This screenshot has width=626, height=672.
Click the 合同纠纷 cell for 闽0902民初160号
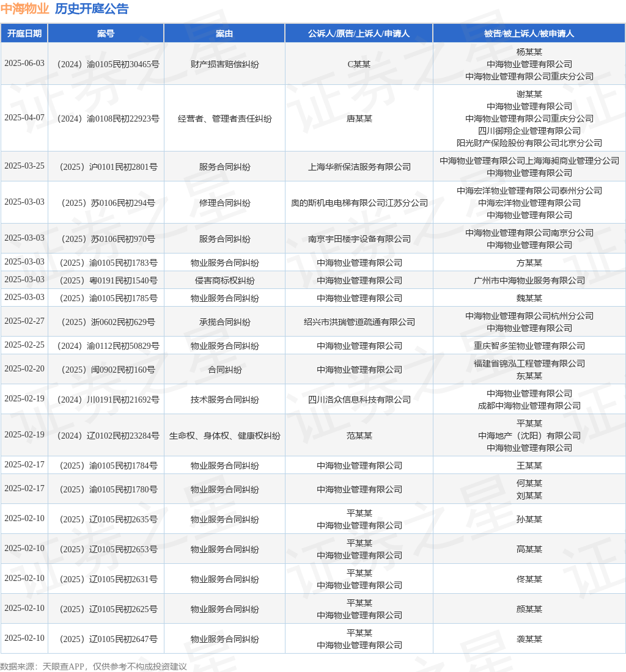[225, 370]
